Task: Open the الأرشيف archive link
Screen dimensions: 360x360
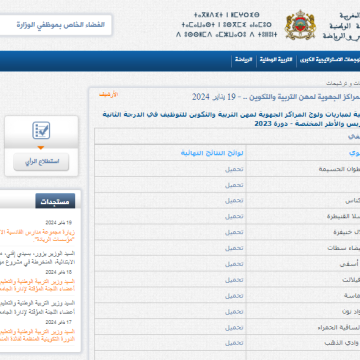Action: (x=108, y=94)
